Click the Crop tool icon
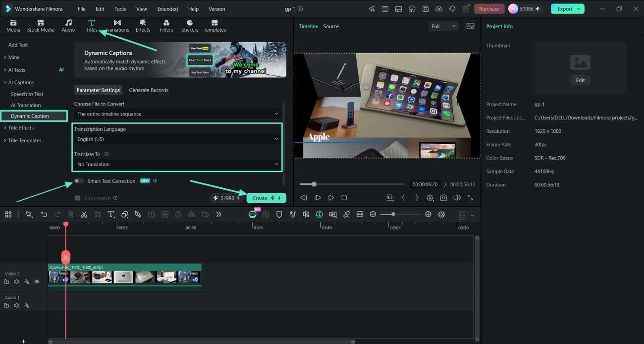Screen dimensions: 644x344 pos(98,214)
